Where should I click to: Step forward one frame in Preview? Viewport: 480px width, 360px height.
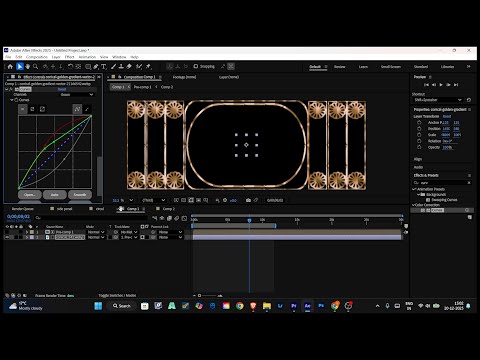(x=448, y=85)
